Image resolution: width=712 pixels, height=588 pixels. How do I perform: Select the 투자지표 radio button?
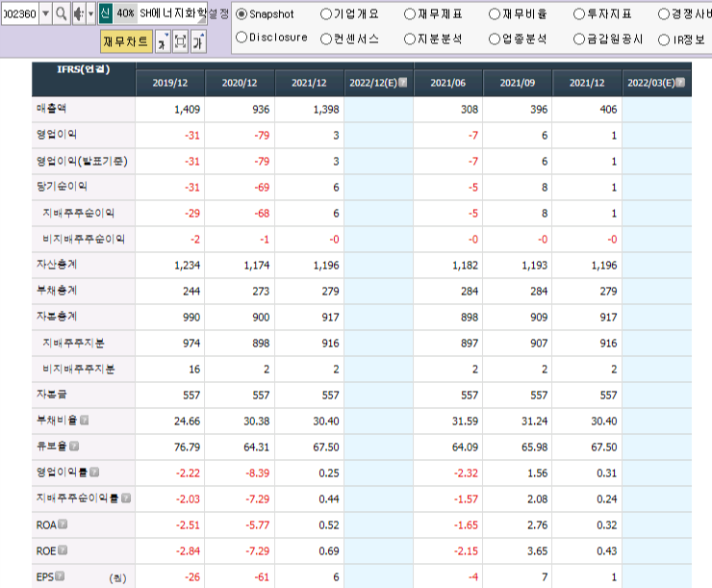[x=578, y=14]
